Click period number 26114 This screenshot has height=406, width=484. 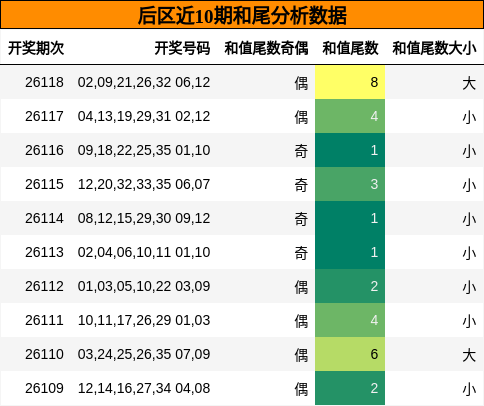[44, 218]
